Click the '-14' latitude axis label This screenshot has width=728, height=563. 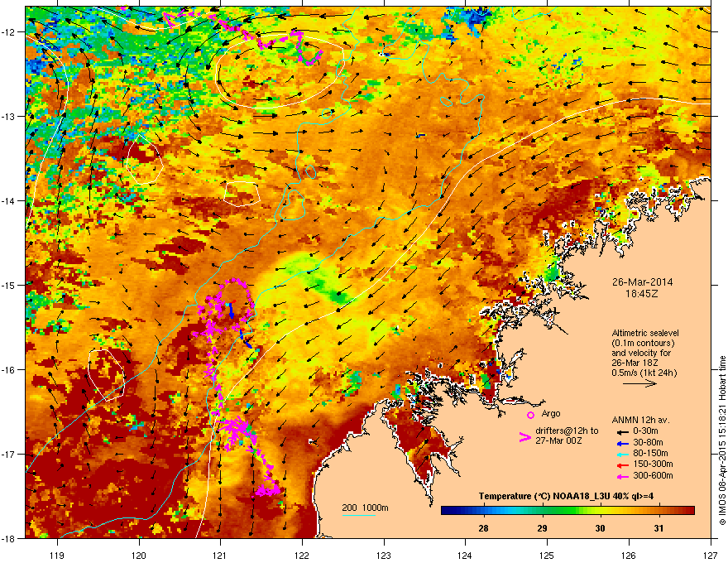tap(8, 201)
